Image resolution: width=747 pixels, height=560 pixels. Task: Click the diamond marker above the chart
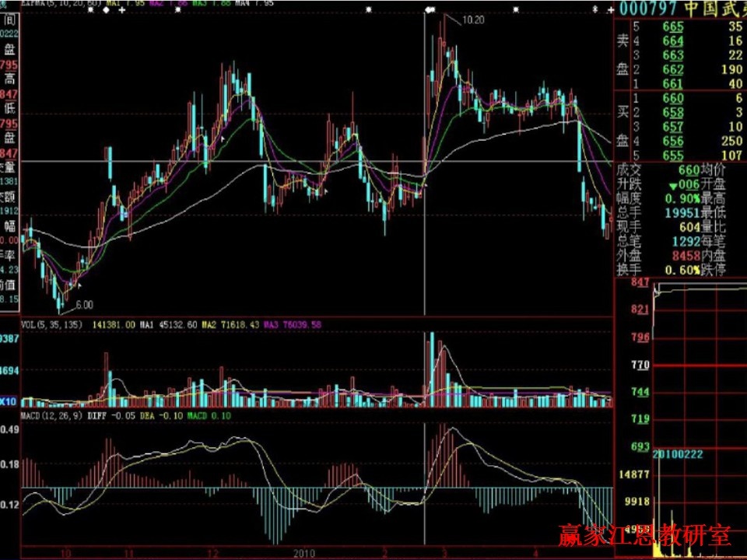point(106,10)
